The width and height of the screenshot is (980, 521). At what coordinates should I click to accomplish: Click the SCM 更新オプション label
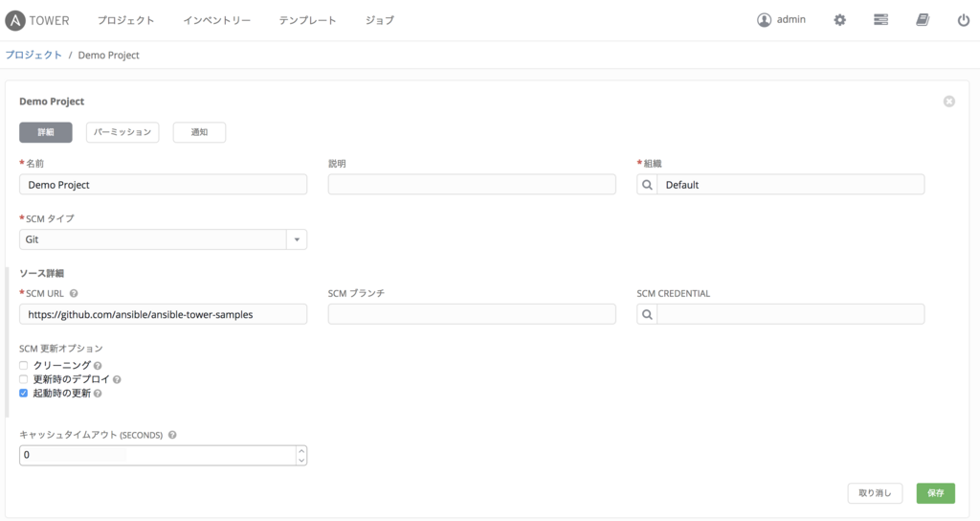pos(61,349)
